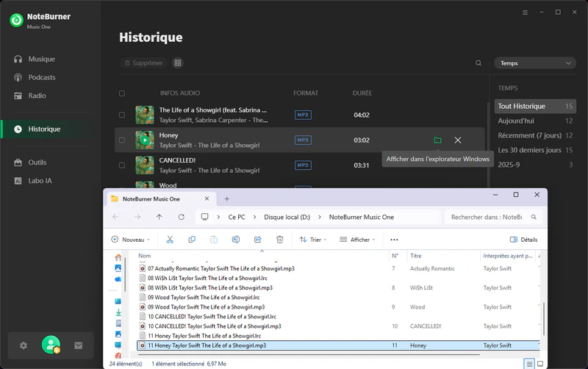
Task: Open the mail feedback icon
Action: [79, 345]
